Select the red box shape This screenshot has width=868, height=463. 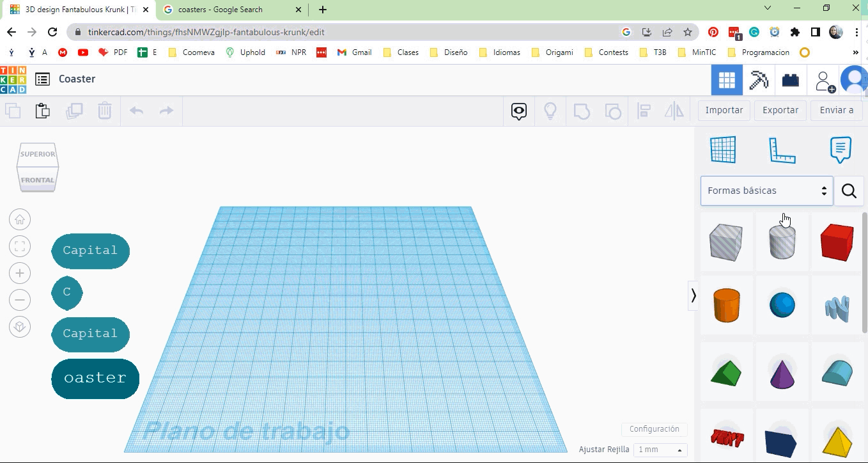(x=837, y=242)
